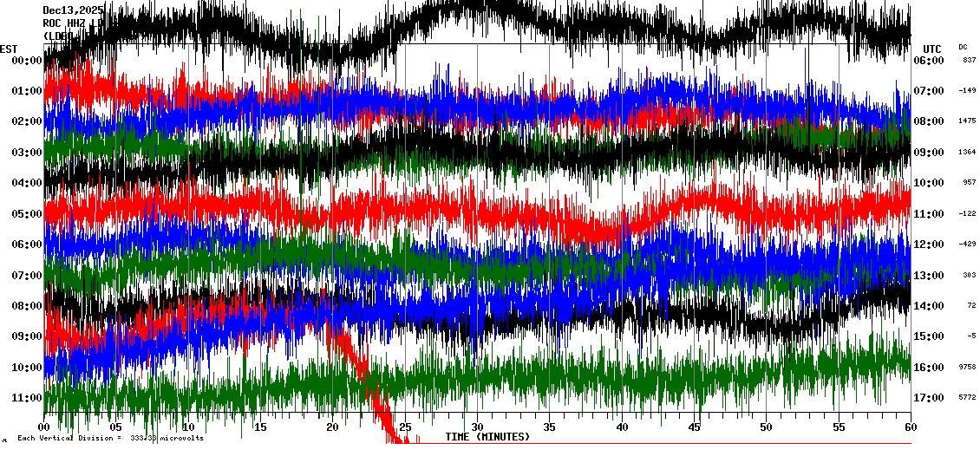This screenshot has width=980, height=450.
Task: Click the Each Vertical Division scale note
Action: [x=110, y=439]
